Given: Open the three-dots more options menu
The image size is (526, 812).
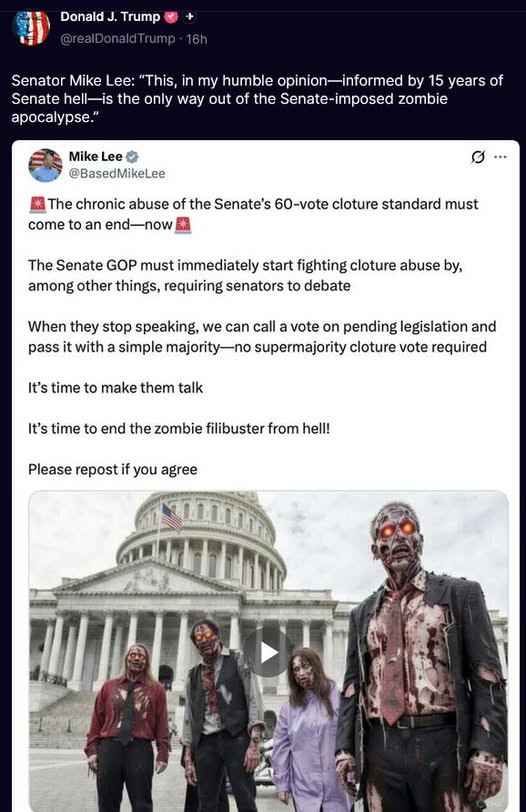Looking at the screenshot, I should point(500,156).
